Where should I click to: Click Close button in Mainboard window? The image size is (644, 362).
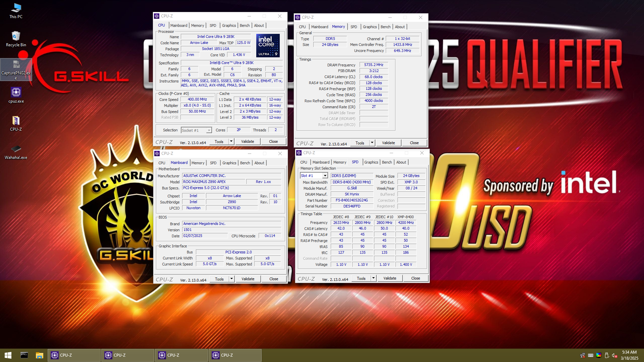[x=274, y=279]
